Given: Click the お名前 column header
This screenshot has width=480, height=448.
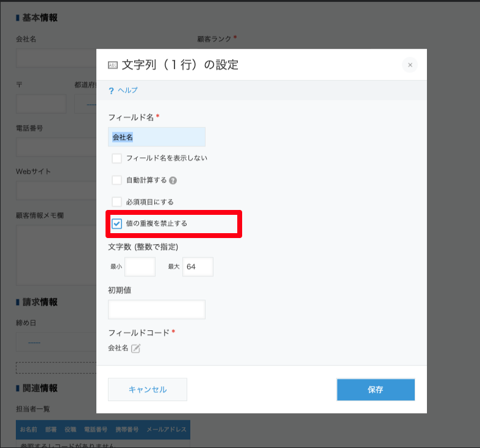Looking at the screenshot, I should pyautogui.click(x=28, y=430).
